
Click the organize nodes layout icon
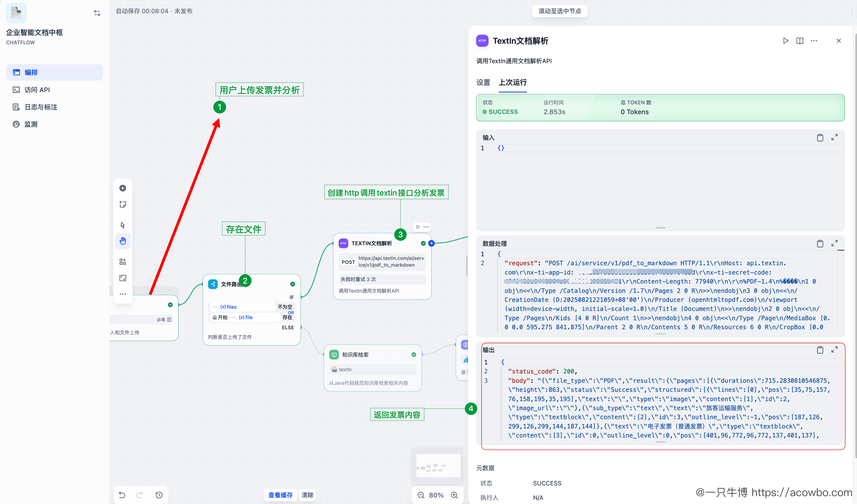pyautogui.click(x=123, y=262)
